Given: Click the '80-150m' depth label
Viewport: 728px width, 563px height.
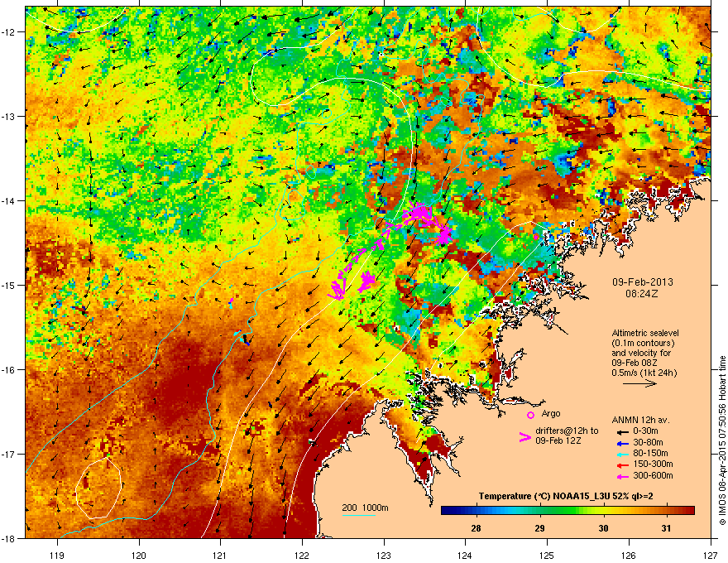Looking at the screenshot, I should pos(650,454).
